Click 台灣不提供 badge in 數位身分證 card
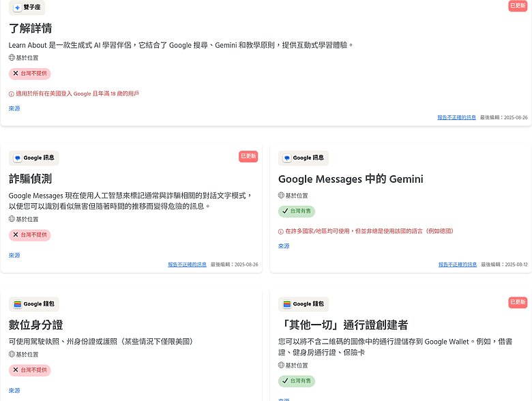Viewport: 532px width, 401px height. click(30, 370)
